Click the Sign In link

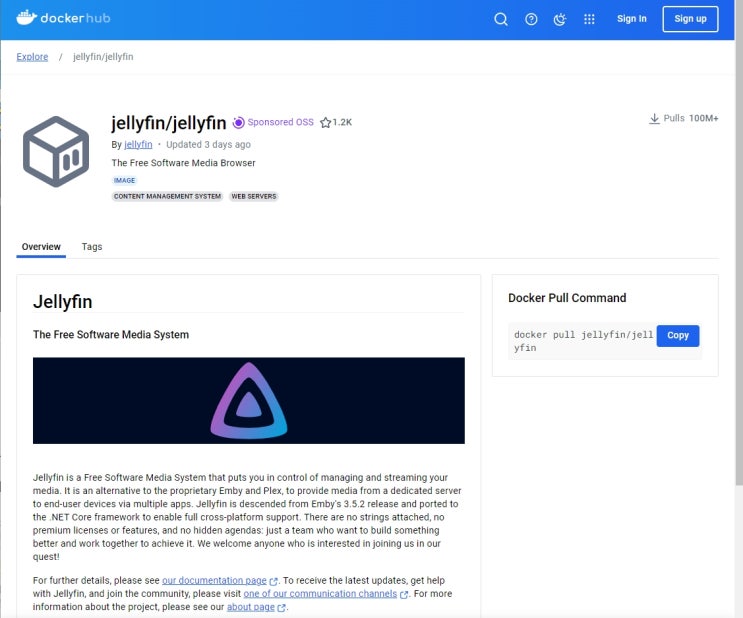632,19
